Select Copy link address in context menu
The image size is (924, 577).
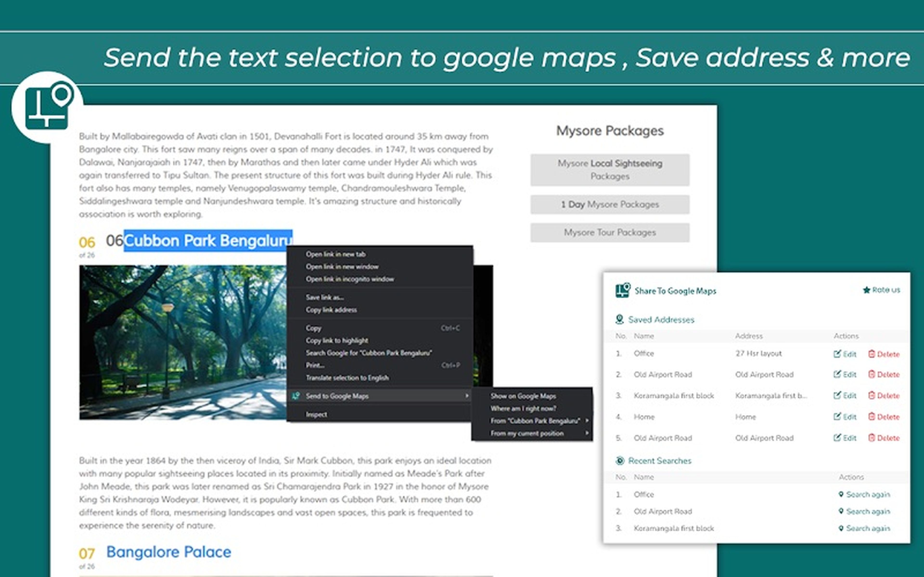coord(331,310)
